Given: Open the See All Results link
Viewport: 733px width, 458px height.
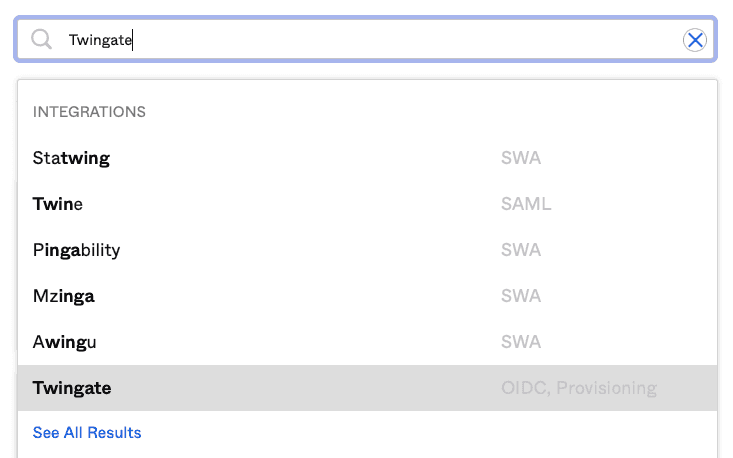Looking at the screenshot, I should click(87, 433).
